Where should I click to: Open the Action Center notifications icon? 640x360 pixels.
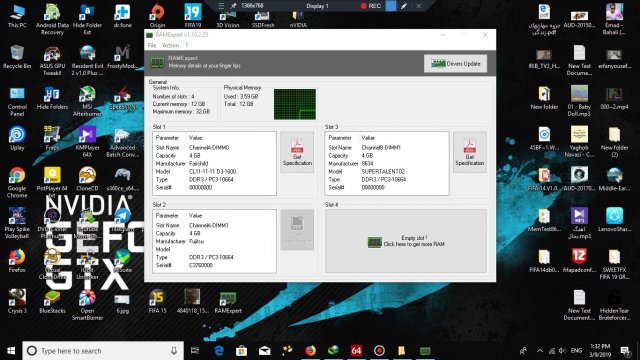[x=625, y=351]
